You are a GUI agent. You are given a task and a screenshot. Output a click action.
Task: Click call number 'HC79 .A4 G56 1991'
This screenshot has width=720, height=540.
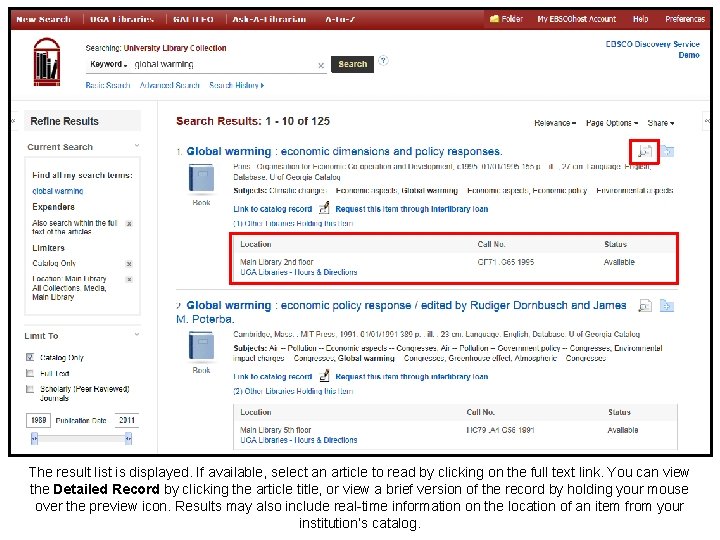point(500,430)
